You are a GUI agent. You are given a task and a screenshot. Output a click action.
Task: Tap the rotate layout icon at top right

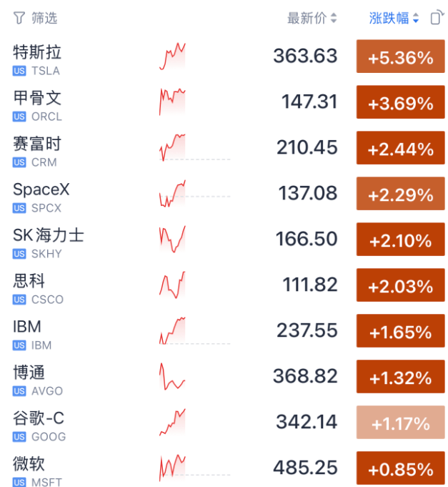coord(437,17)
